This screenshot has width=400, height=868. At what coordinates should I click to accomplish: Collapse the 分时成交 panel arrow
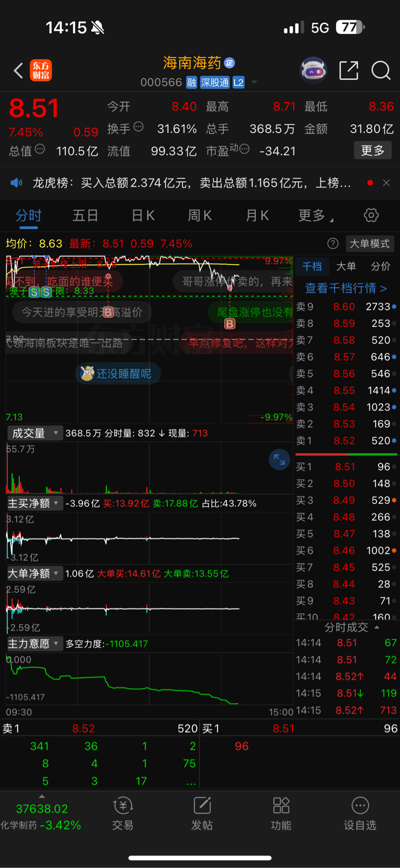pos(377,627)
